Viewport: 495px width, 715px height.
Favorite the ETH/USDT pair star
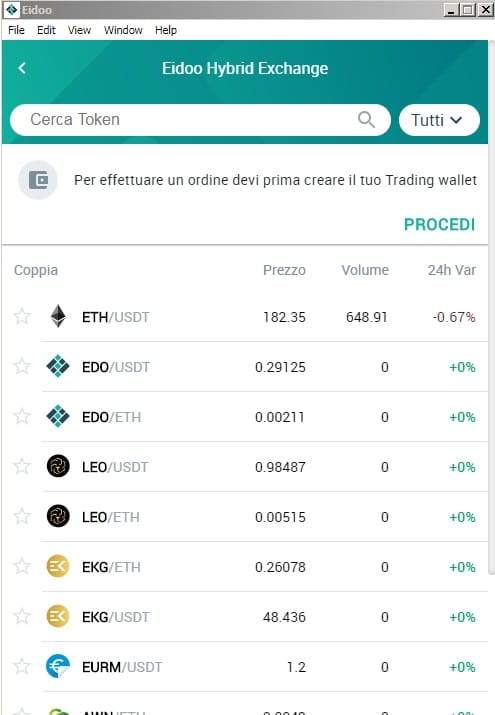22,316
